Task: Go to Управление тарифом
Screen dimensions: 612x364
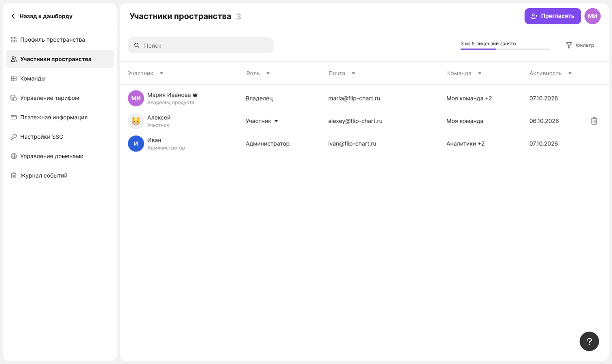Action: point(60,98)
